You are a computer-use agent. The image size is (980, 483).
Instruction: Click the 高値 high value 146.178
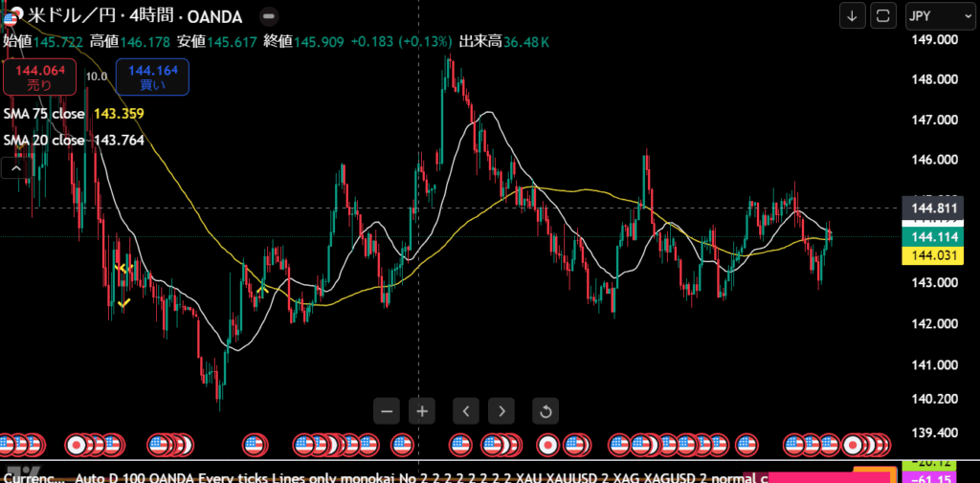point(145,42)
